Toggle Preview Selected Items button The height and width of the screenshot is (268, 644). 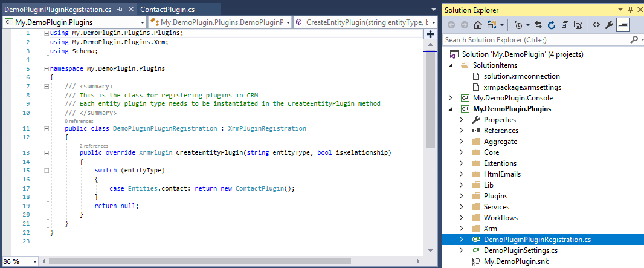tap(622, 25)
